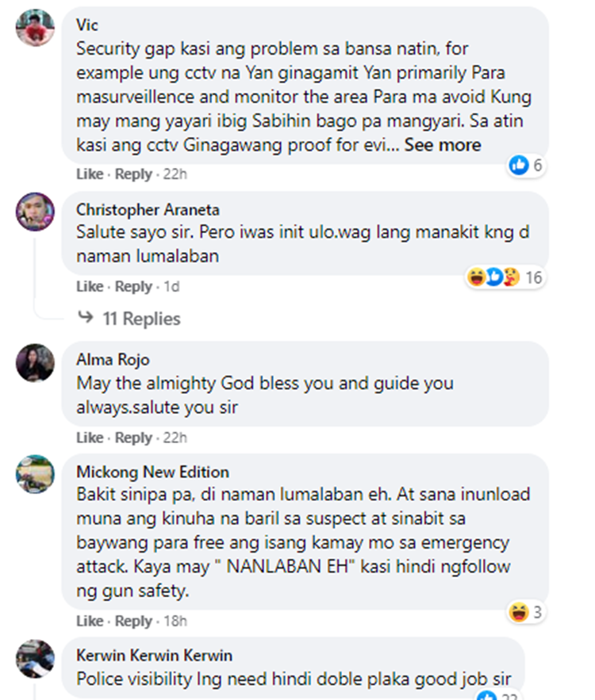Open Vic's profile picture
The image size is (595, 700).
point(35,27)
